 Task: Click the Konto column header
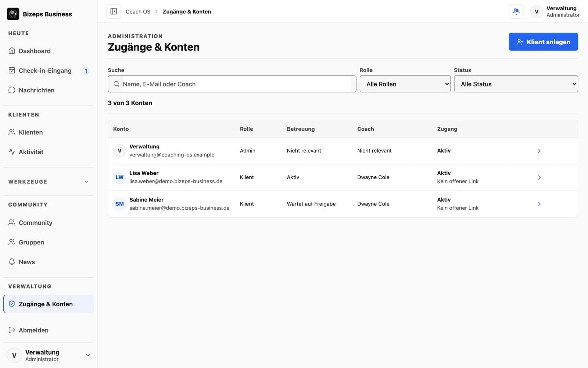point(121,129)
